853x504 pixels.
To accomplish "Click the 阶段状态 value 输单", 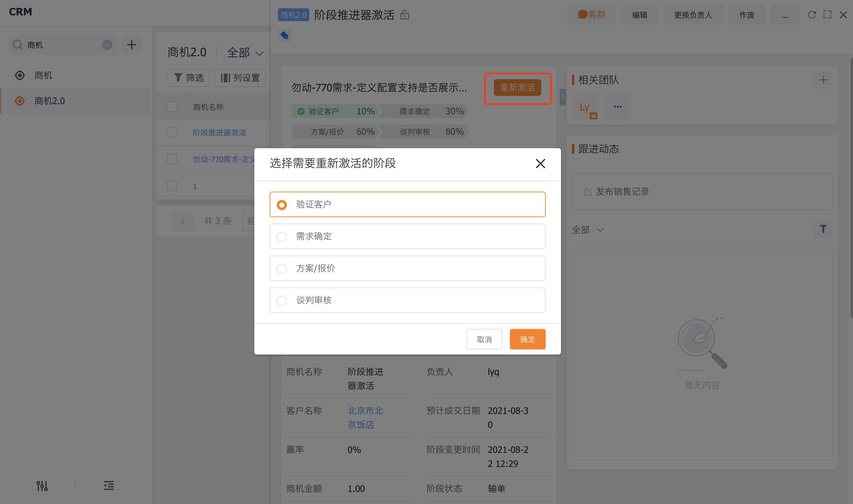I will click(496, 489).
